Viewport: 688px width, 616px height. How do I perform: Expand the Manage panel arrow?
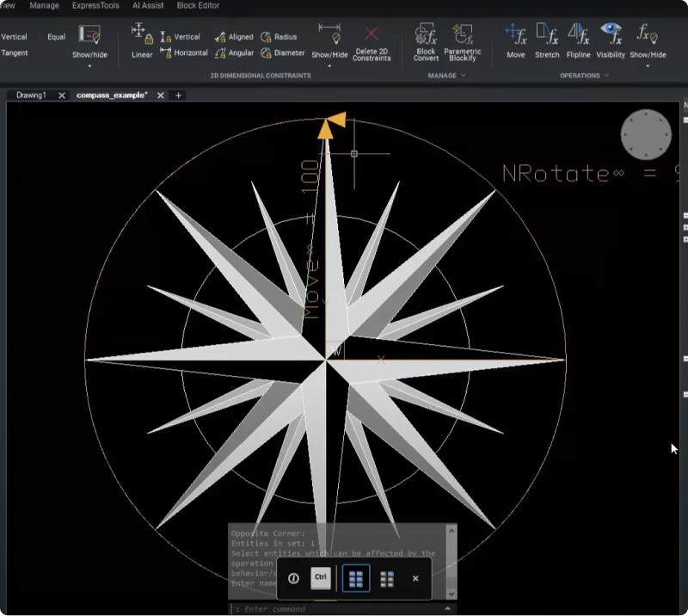click(464, 76)
